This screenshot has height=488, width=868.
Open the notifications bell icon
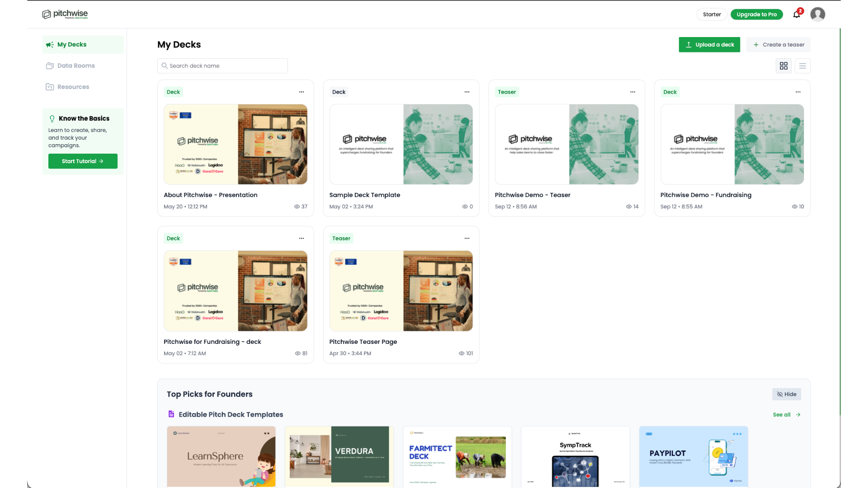click(797, 14)
